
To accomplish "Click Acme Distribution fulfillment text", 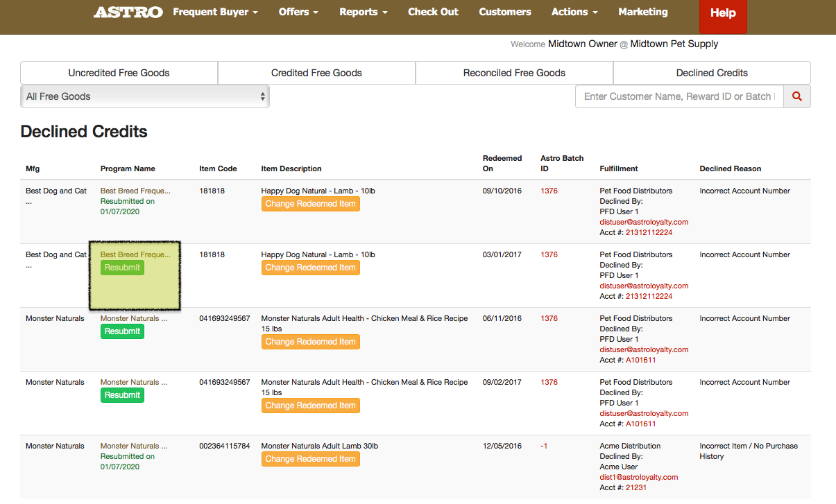I will pos(630,446).
